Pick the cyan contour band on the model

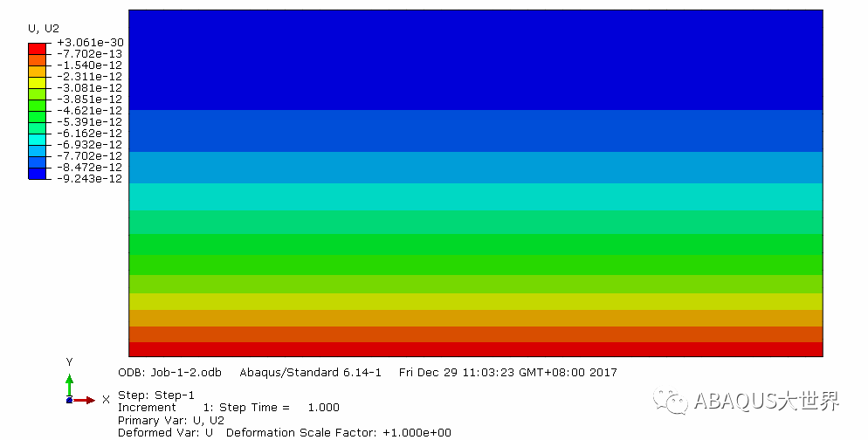pyautogui.click(x=476, y=197)
